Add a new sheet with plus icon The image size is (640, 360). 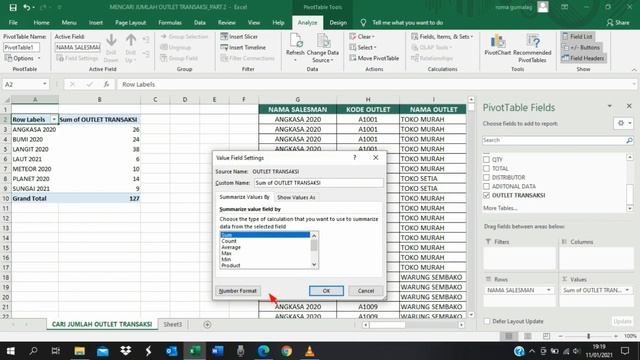click(x=207, y=324)
